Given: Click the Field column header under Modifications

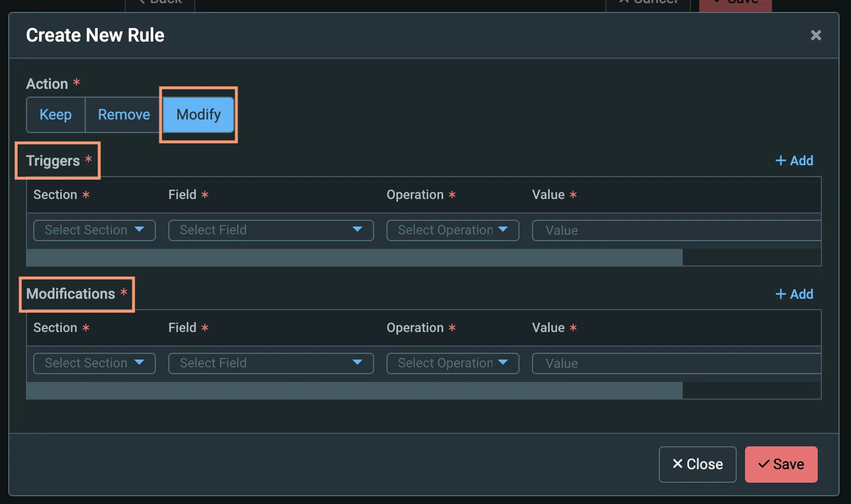Looking at the screenshot, I should click(182, 328).
